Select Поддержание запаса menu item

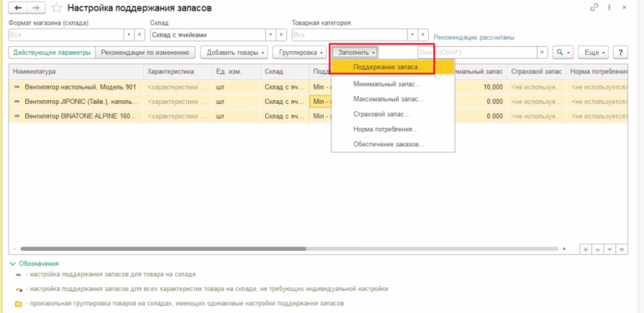pyautogui.click(x=388, y=67)
